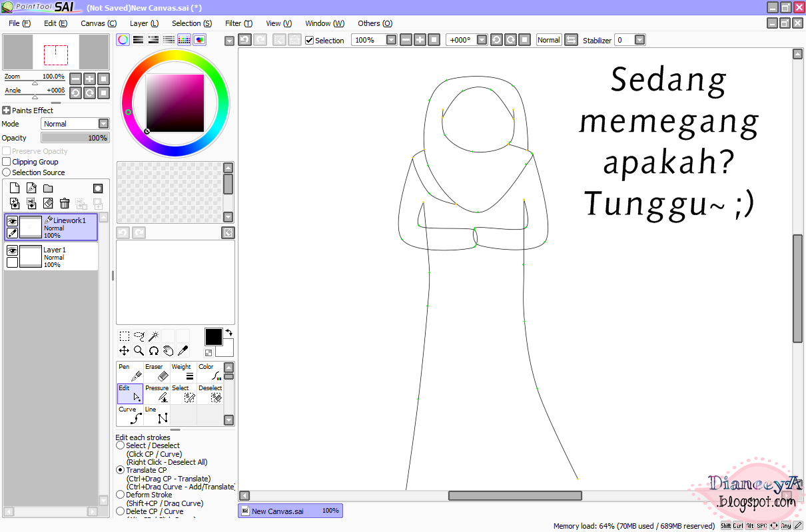The image size is (806, 532).
Task: Select the Pen linework tool
Action: (130, 372)
